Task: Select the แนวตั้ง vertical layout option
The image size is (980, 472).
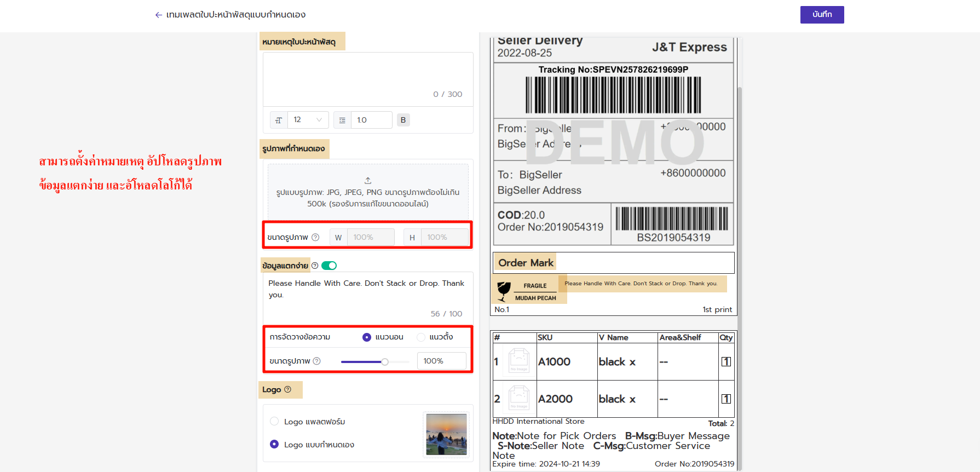Action: click(421, 337)
